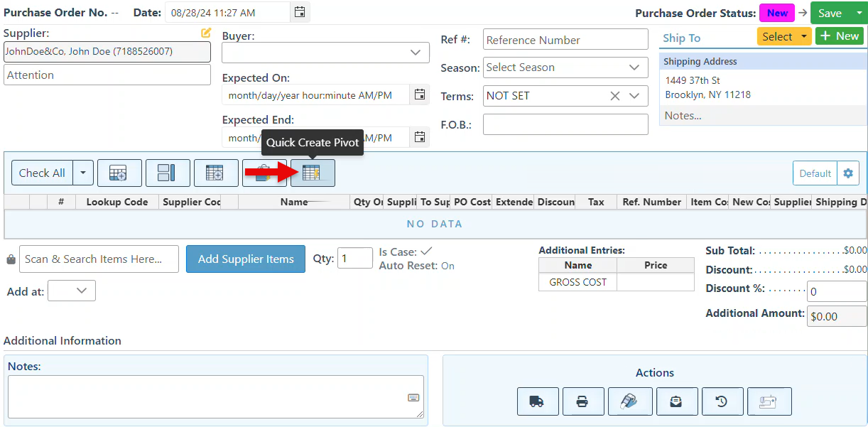Screen dimensions: 868x427
Task: Expand the Check All dropdown arrow
Action: (83, 173)
